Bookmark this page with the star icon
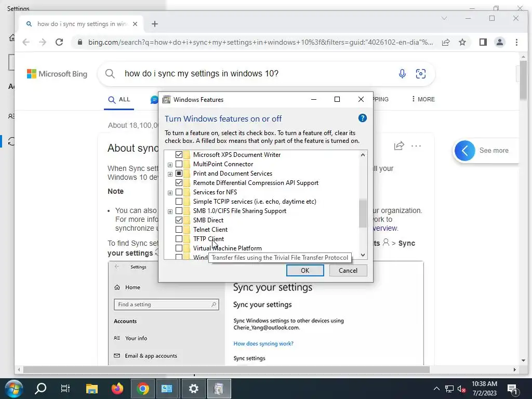Screen dimensions: 532x399 click(462, 42)
